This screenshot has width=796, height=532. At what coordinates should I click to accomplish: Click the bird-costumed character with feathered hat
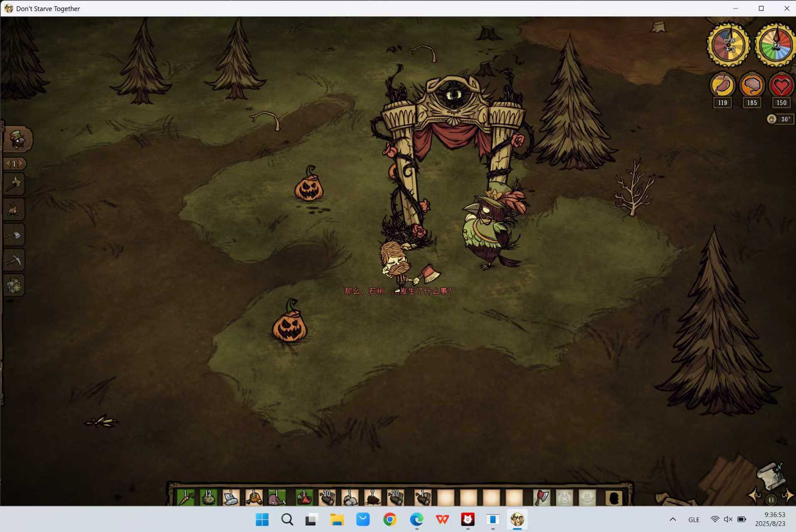[492, 227]
